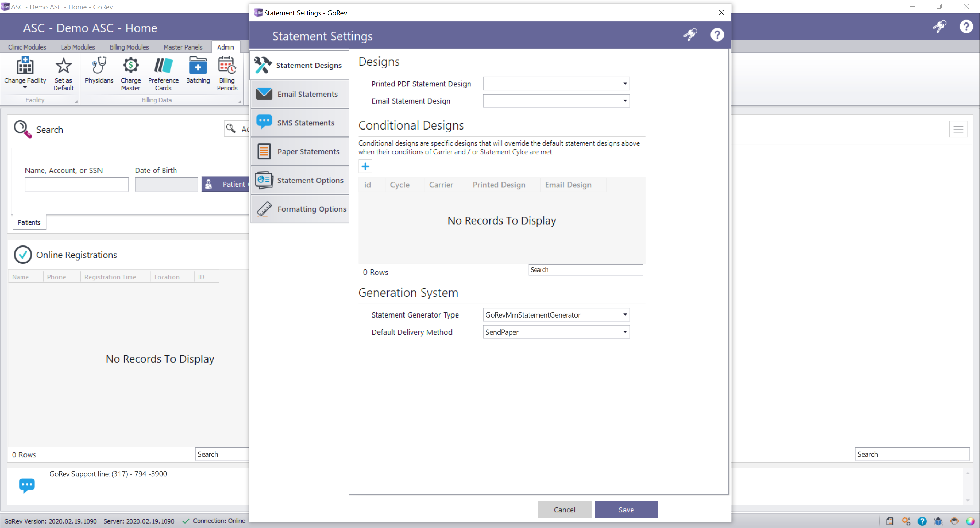This screenshot has height=528, width=980.
Task: Click the hamburger menu icon in right panel
Action: 958,130
